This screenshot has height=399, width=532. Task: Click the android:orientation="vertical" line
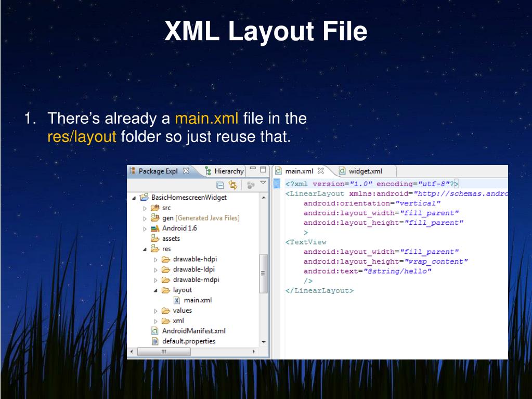(372, 203)
